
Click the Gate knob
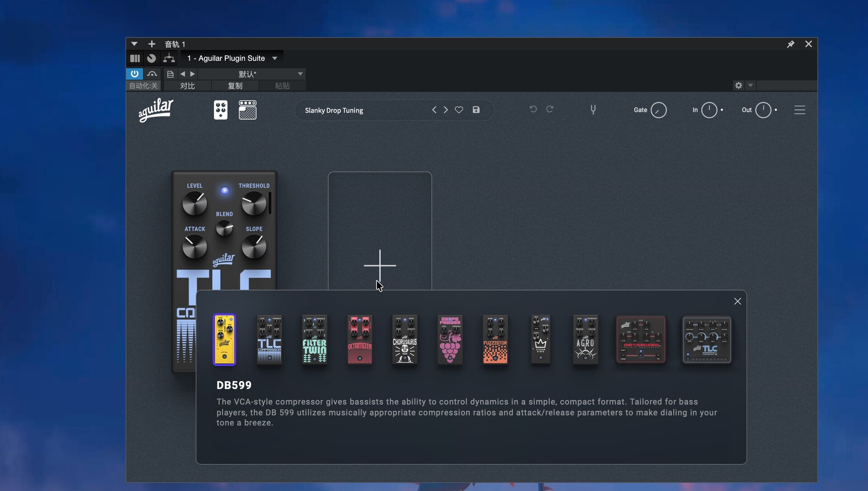[x=658, y=110]
